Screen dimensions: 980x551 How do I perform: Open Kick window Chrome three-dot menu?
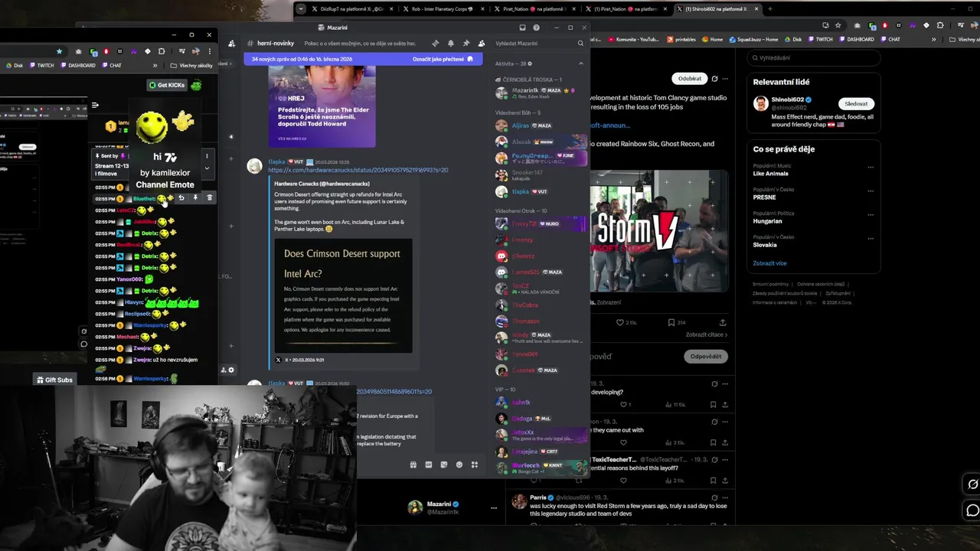[210, 51]
